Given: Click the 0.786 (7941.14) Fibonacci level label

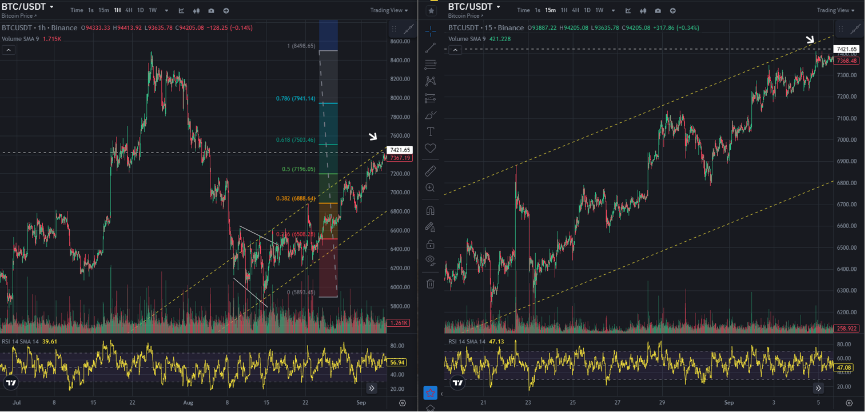Looking at the screenshot, I should coord(296,98).
